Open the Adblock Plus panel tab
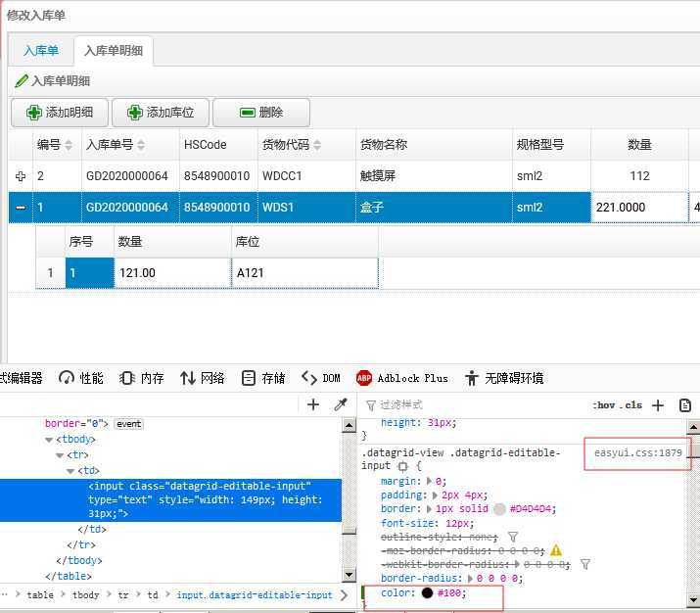700x613 pixels. (402, 378)
